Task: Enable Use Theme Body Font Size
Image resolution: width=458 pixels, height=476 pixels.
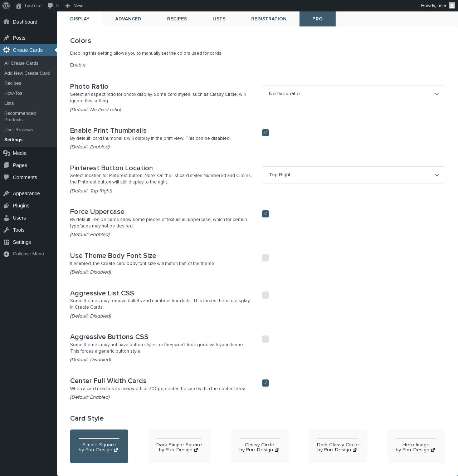Action: 265,258
